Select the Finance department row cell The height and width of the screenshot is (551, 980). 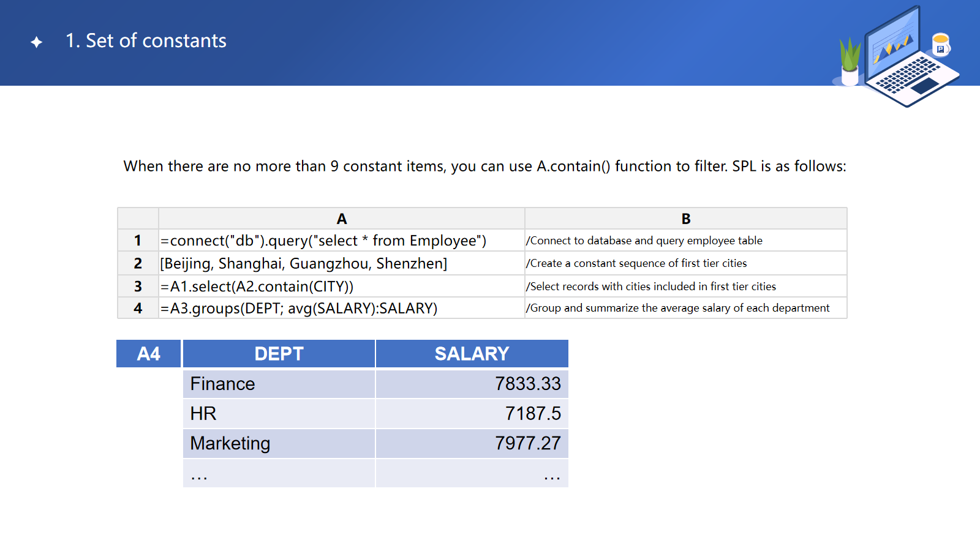pyautogui.click(x=279, y=384)
